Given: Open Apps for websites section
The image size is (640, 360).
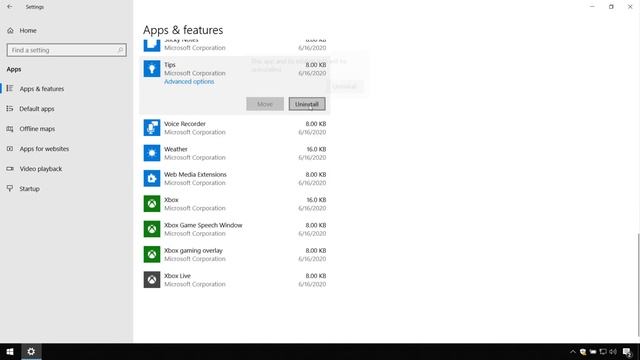Looking at the screenshot, I should 44,149.
